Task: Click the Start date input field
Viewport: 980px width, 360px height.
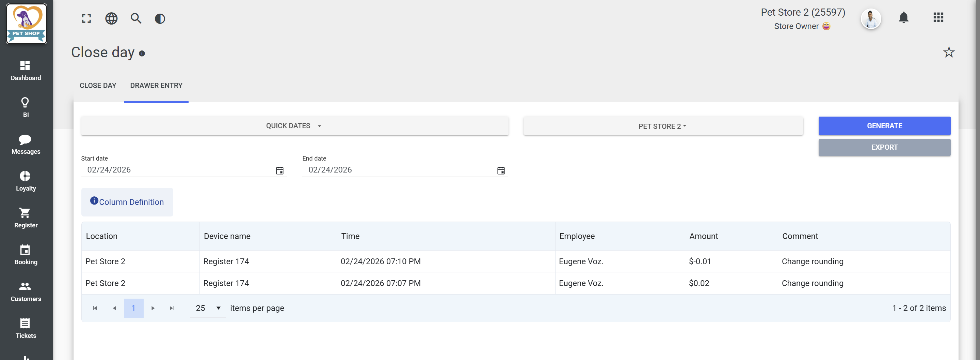Action: 177,170
